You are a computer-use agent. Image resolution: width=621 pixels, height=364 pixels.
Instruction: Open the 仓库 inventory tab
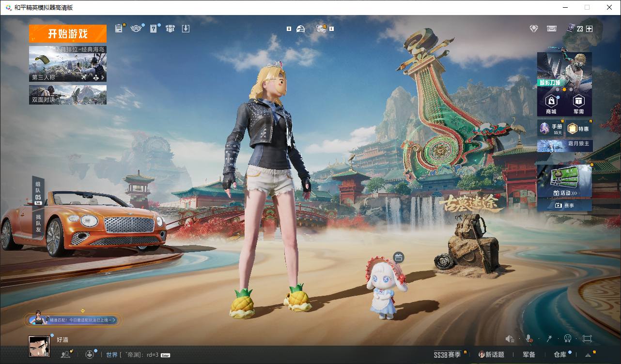click(560, 355)
